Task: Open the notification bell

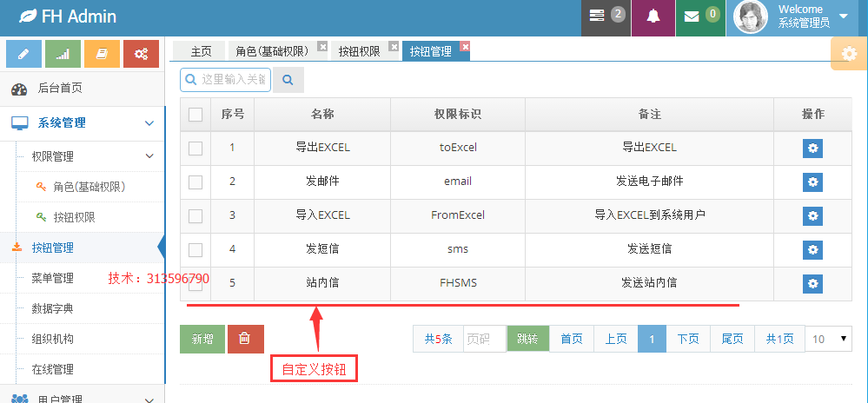Action: 653,17
